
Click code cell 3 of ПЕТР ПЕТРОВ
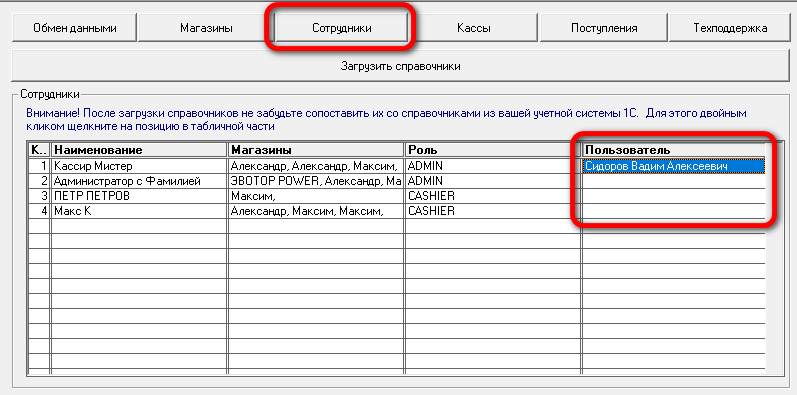[39, 196]
